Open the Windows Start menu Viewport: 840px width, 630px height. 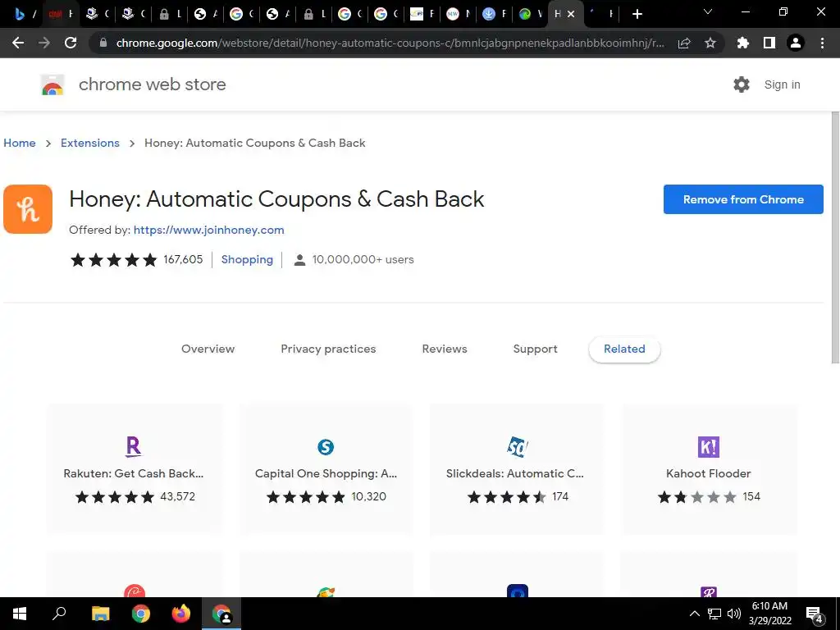coord(20,614)
